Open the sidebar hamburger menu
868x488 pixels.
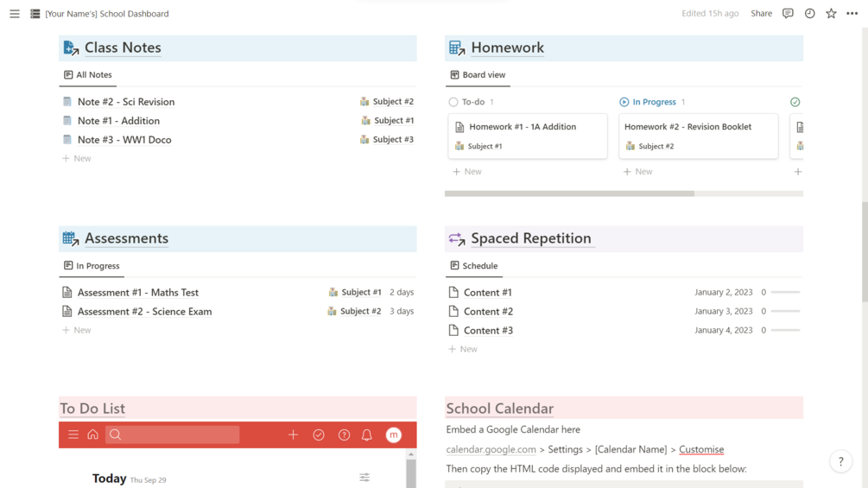tap(15, 14)
